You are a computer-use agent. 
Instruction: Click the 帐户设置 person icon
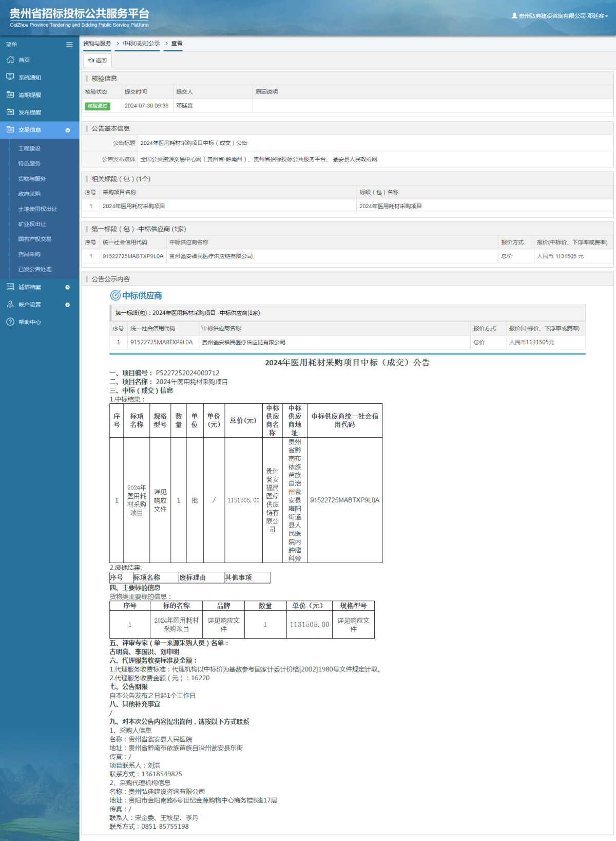coord(10,304)
